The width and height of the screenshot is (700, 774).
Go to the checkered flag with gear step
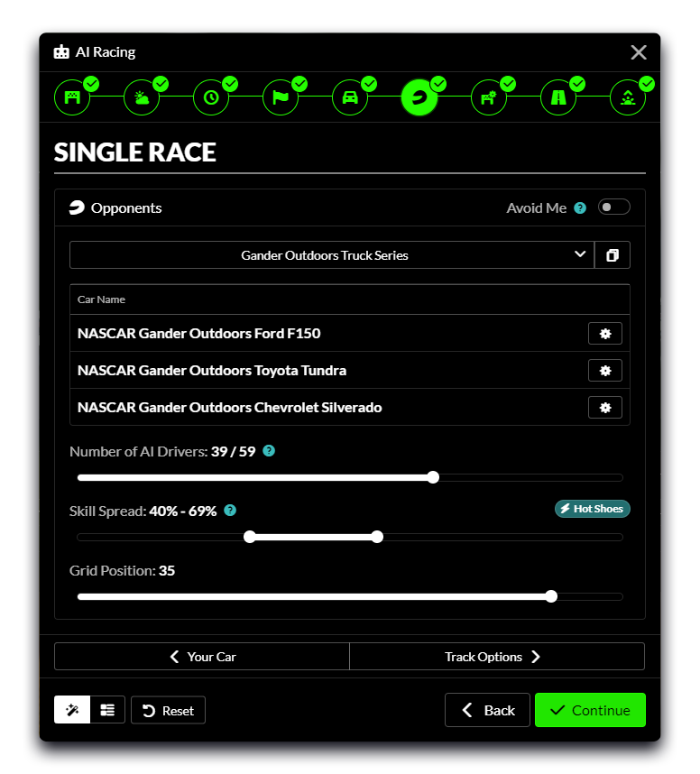pyautogui.click(x=489, y=97)
